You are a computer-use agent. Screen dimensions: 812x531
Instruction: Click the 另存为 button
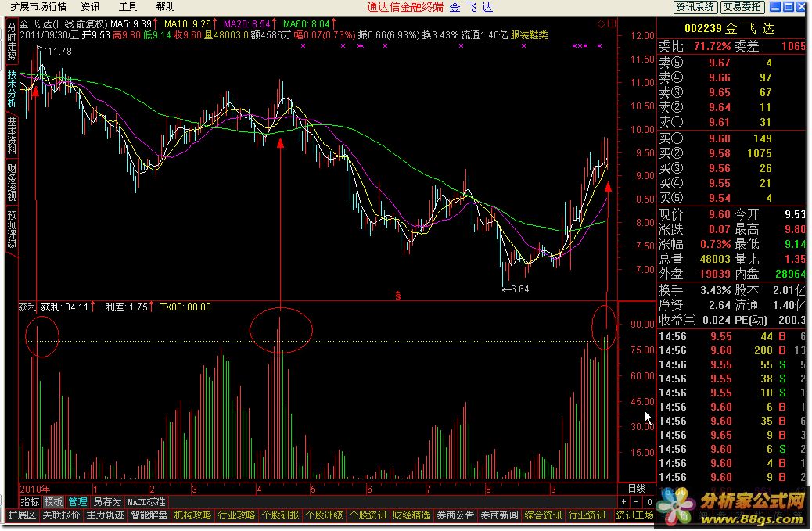[x=107, y=501]
